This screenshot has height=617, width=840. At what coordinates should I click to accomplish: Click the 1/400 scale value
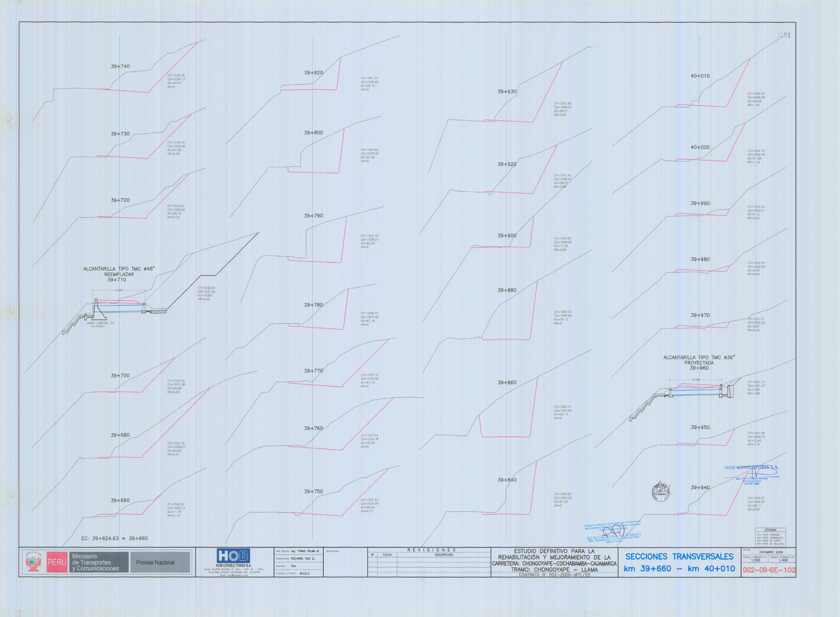(x=783, y=560)
